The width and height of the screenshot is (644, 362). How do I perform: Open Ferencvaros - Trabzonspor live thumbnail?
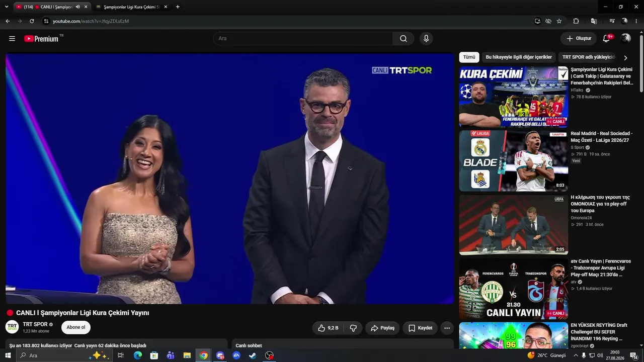pyautogui.click(x=514, y=289)
